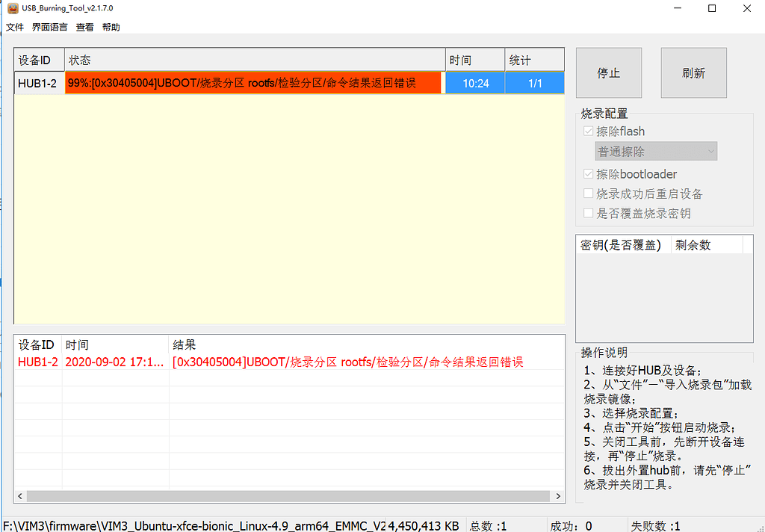Open the 文件 menu
The image size is (765, 532).
(15, 28)
